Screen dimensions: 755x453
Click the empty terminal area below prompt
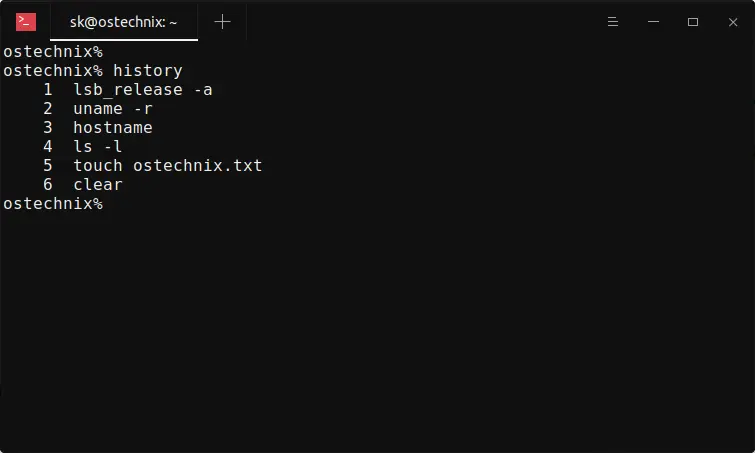point(378,327)
